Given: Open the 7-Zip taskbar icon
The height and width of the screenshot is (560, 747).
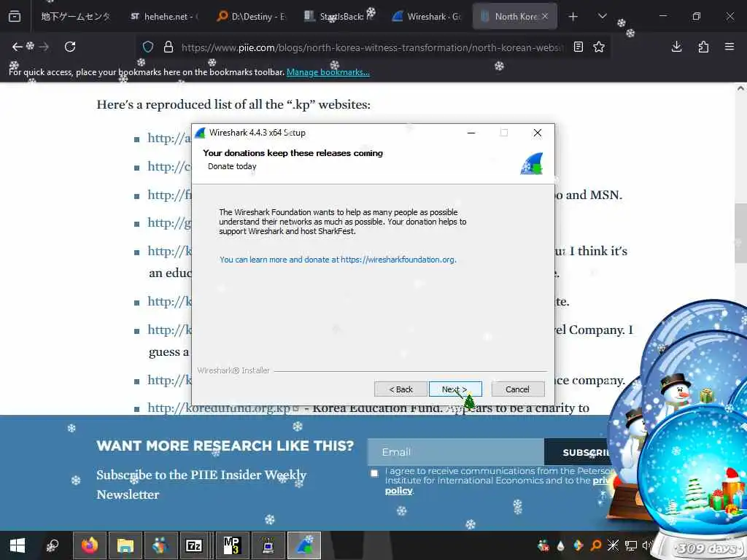Looking at the screenshot, I should (194, 545).
